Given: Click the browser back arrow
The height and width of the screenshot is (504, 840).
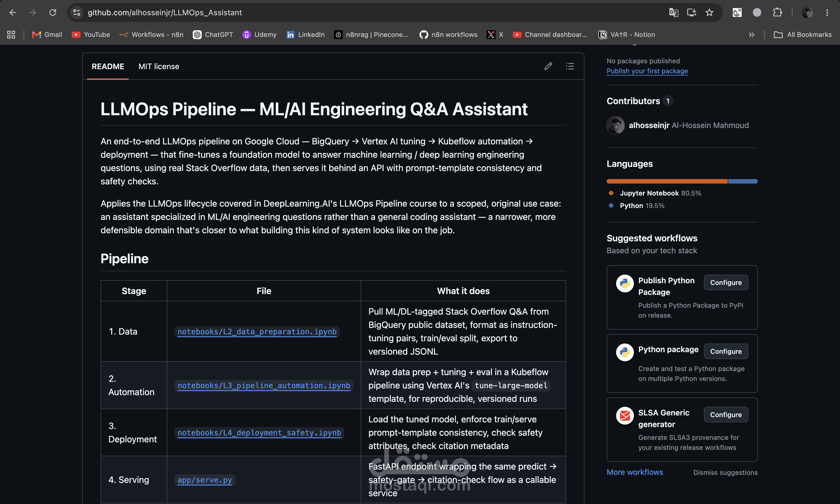Looking at the screenshot, I should [x=13, y=12].
